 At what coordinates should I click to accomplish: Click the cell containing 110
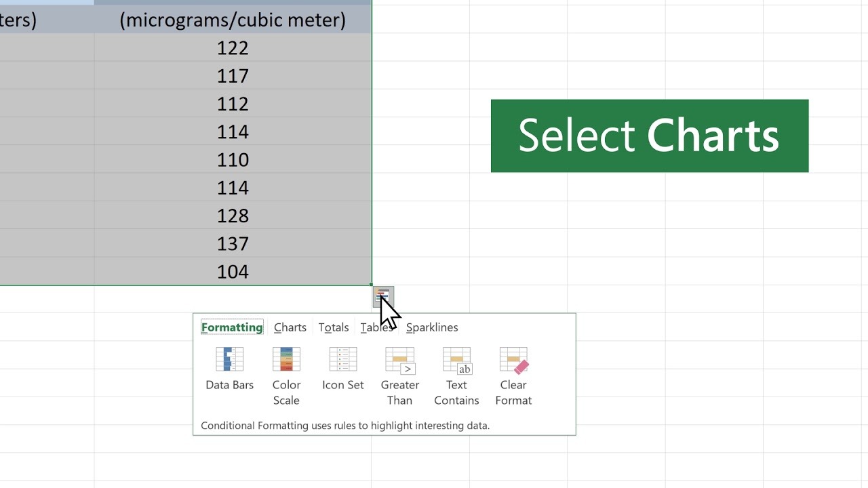(x=233, y=159)
